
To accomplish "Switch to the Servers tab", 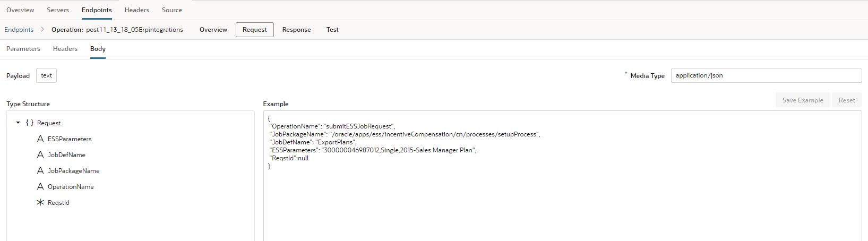I will pos(58,10).
